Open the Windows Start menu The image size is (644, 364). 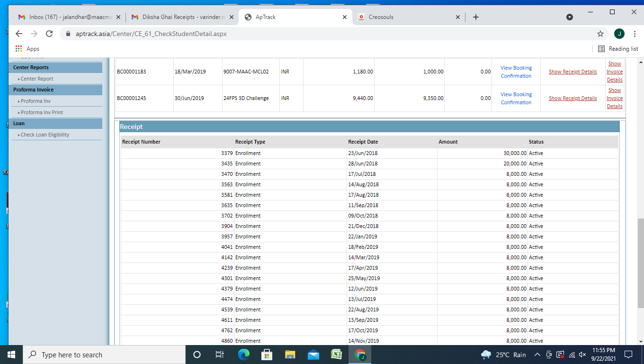point(11,355)
